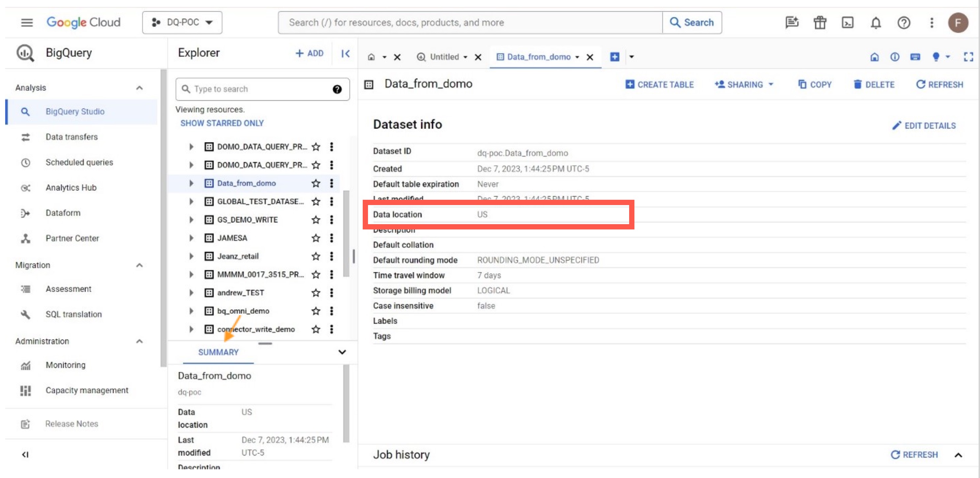Image resolution: width=980 pixels, height=478 pixels.
Task: Switch to the Untitled query tab
Action: click(x=445, y=57)
